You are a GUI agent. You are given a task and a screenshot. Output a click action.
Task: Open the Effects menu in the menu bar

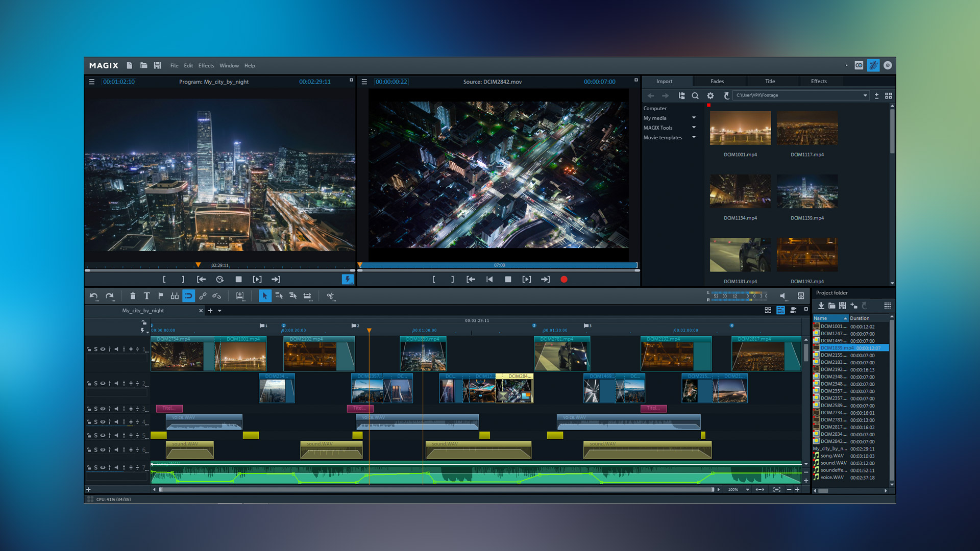point(206,65)
